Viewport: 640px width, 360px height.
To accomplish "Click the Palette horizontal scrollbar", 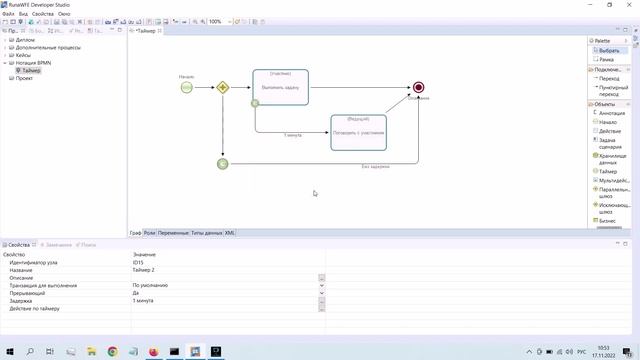I will [609, 227].
